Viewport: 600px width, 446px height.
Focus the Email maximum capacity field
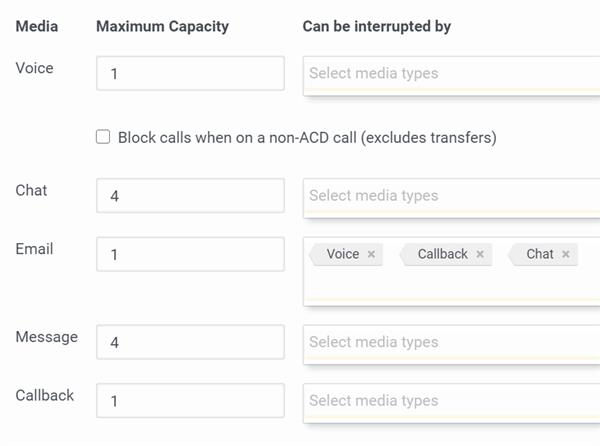(x=190, y=255)
